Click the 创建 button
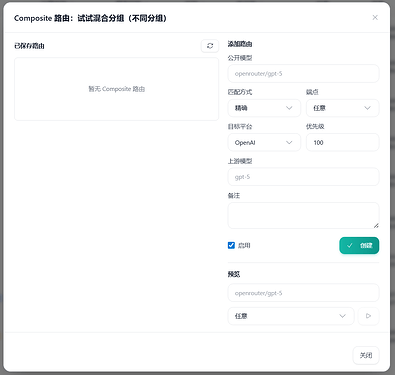Viewport: 395px width, 375px height. click(x=359, y=245)
